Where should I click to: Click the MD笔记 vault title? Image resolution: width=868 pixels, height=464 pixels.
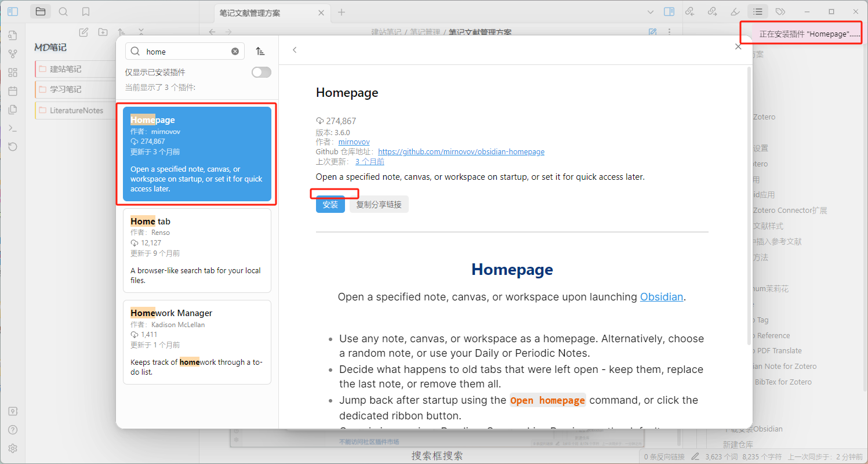pos(50,48)
